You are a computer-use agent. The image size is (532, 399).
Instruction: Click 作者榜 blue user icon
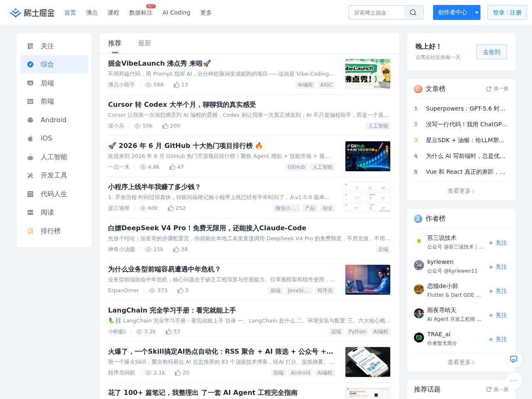[x=418, y=219]
